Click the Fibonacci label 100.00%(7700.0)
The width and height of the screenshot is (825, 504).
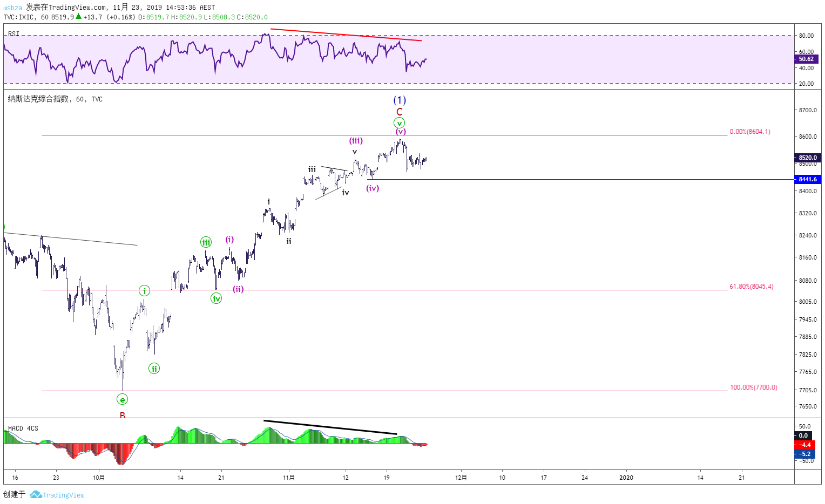click(x=754, y=387)
